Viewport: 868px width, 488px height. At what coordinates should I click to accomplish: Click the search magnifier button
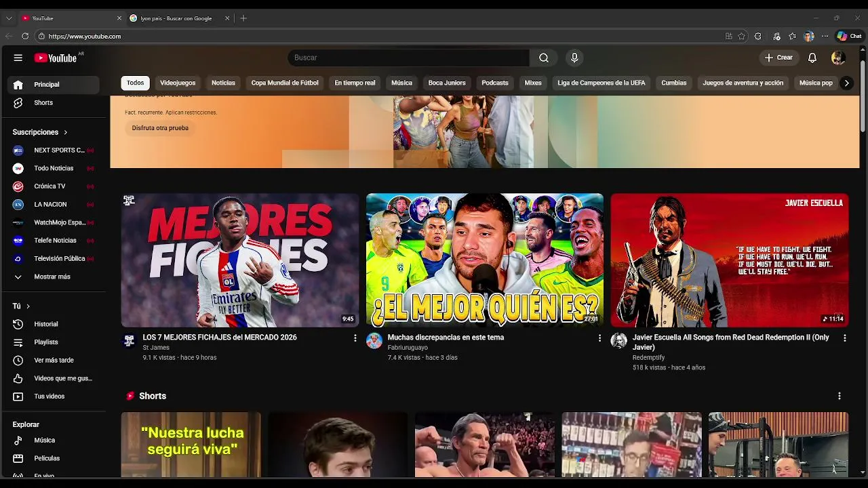[544, 58]
